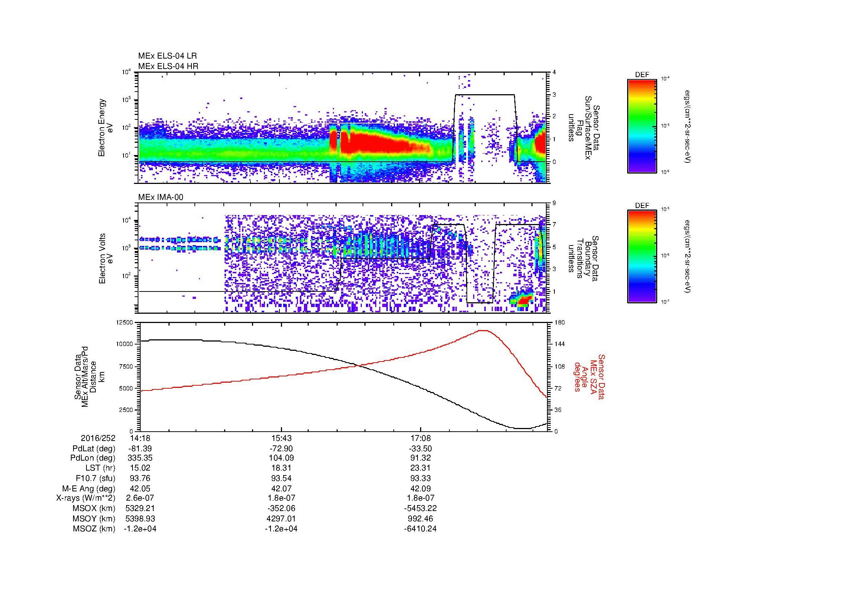This screenshot has height=613, width=868.
Task: Click the MSOZ value '-6410.24'
Action: (x=420, y=529)
